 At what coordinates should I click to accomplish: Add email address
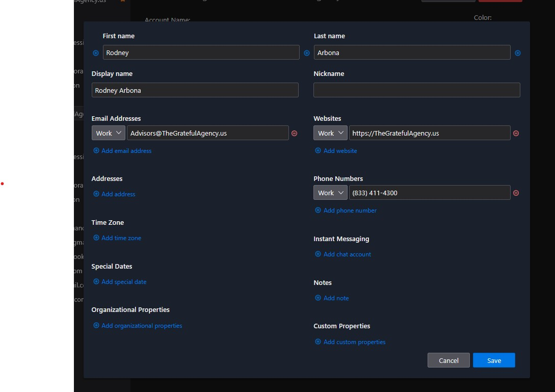coord(122,150)
